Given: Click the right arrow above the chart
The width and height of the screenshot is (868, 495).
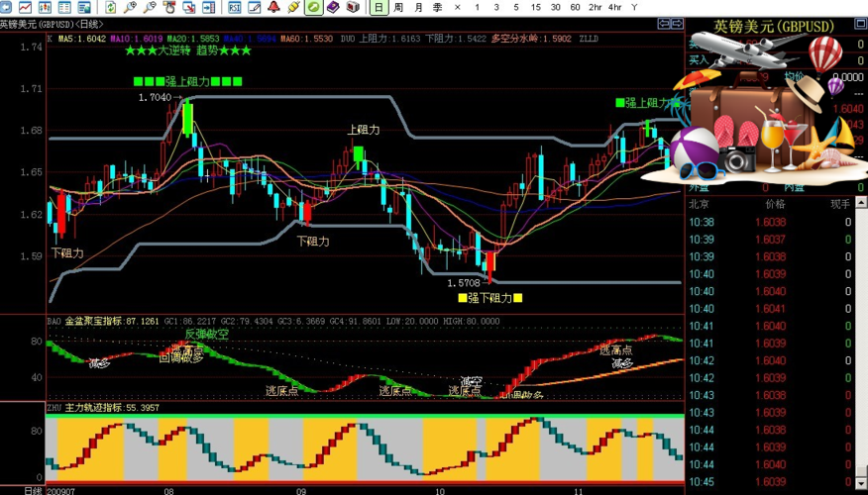Looking at the screenshot, I should coord(676,23).
